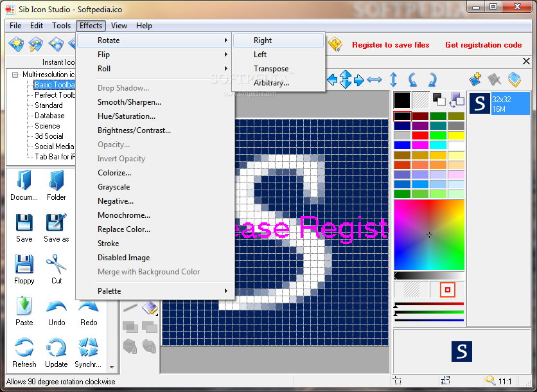Rotate image left with the curved arrow
537x392 pixels.
point(412,80)
